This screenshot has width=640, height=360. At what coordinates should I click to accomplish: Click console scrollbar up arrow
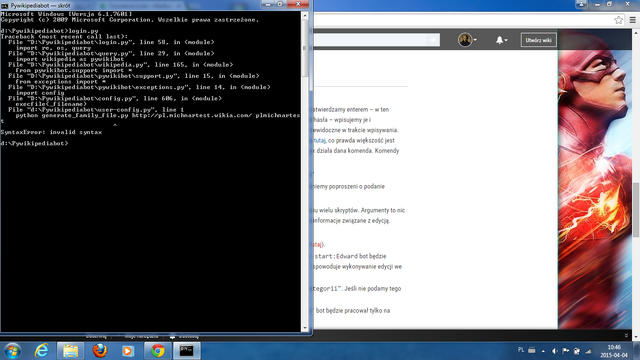[x=304, y=15]
